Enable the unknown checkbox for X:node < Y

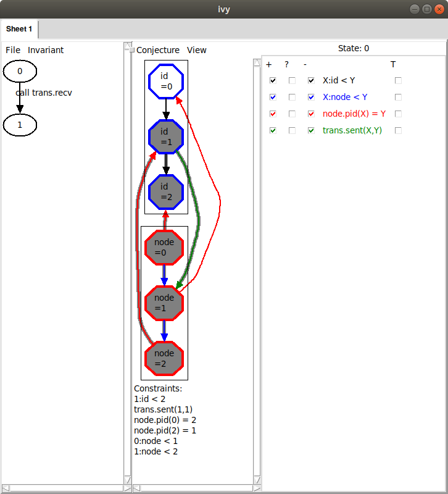pyautogui.click(x=292, y=97)
